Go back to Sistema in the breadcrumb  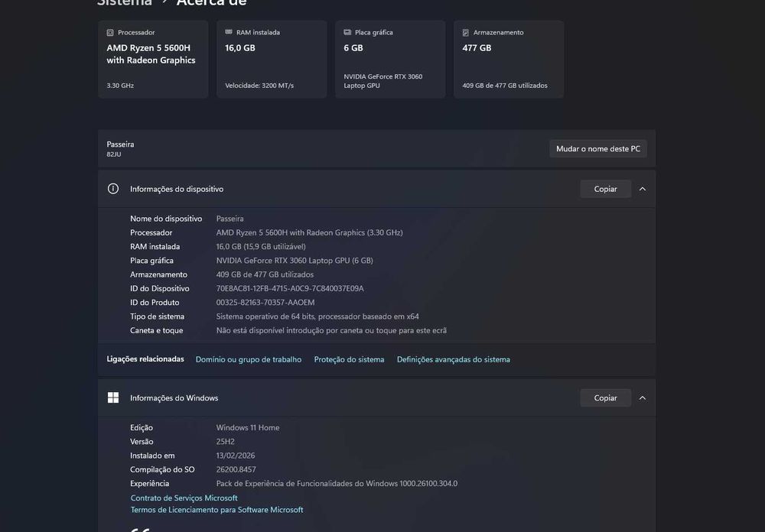(125, 2)
